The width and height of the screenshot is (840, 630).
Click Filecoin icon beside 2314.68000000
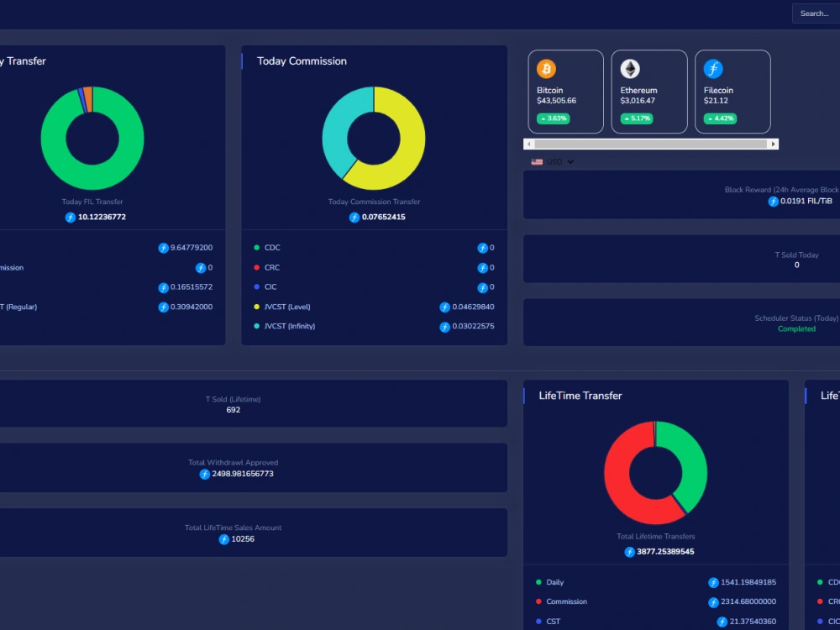point(713,602)
